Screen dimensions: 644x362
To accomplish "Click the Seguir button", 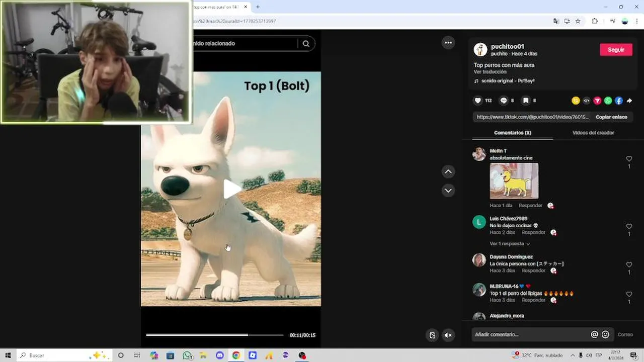I will pos(616,50).
